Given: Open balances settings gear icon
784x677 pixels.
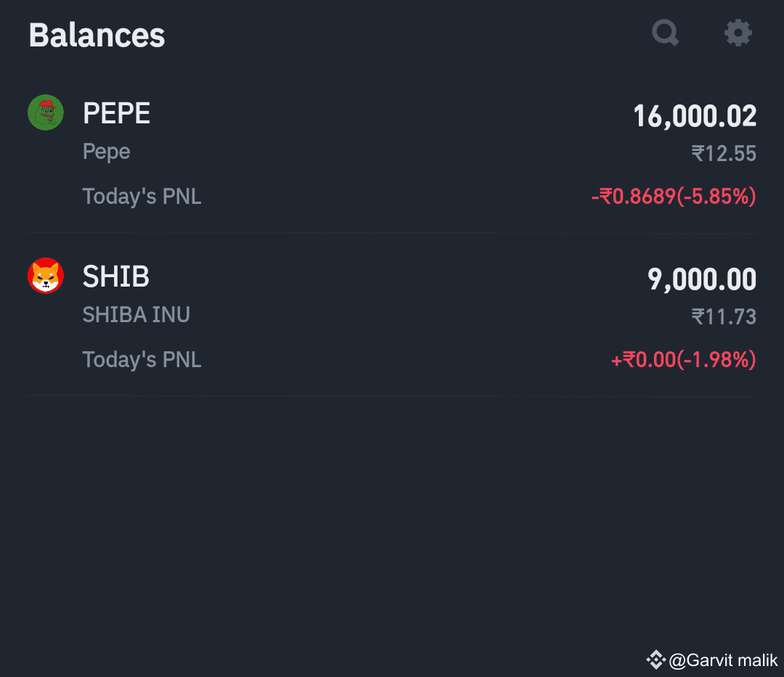Looking at the screenshot, I should pos(738,33).
